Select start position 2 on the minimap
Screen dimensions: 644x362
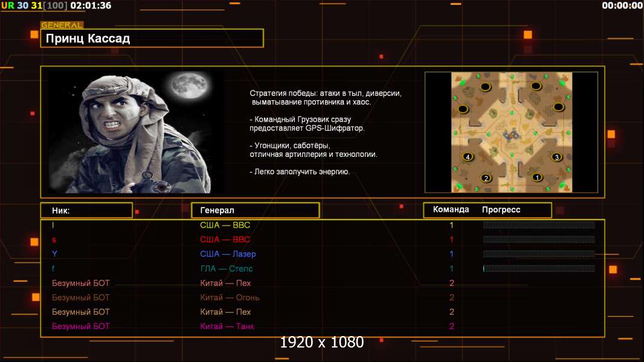click(486, 179)
